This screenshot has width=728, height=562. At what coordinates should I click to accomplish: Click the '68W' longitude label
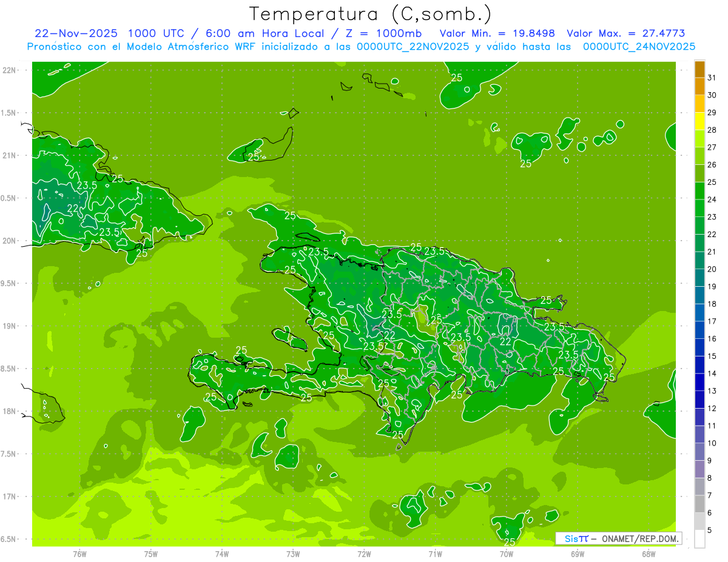point(649,554)
